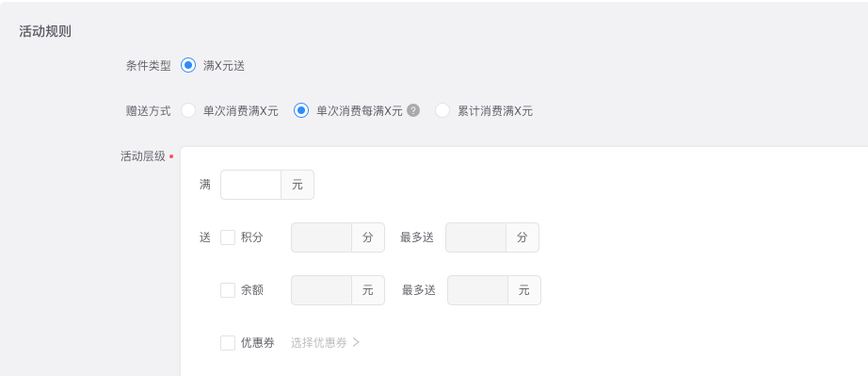Click the 最多送 points limit input
Image resolution: width=868 pixels, height=376 pixels.
point(475,237)
